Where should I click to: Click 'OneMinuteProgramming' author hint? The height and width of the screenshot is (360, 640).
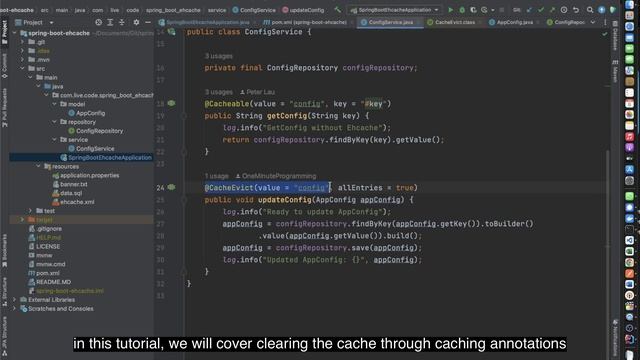(276, 176)
